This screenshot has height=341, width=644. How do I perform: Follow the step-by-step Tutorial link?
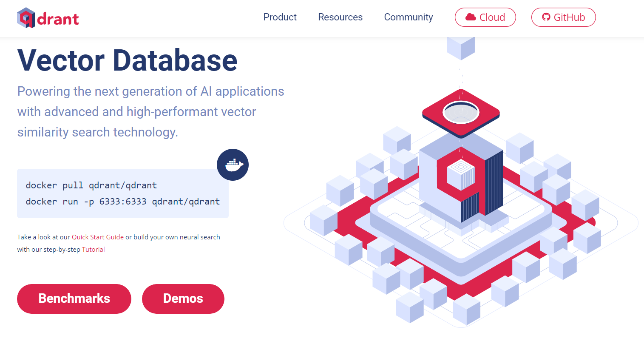click(94, 250)
